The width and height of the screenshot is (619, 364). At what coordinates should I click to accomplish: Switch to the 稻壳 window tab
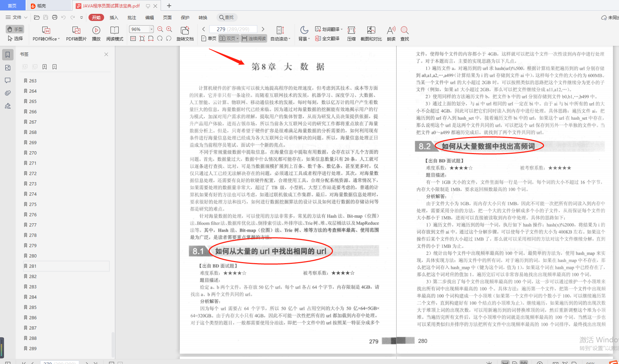pyautogui.click(x=49, y=6)
